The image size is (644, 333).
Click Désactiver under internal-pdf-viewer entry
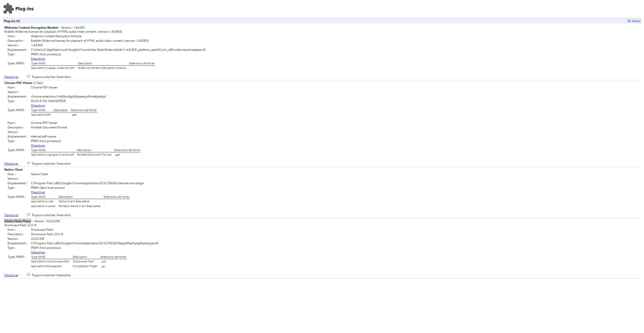[38, 146]
